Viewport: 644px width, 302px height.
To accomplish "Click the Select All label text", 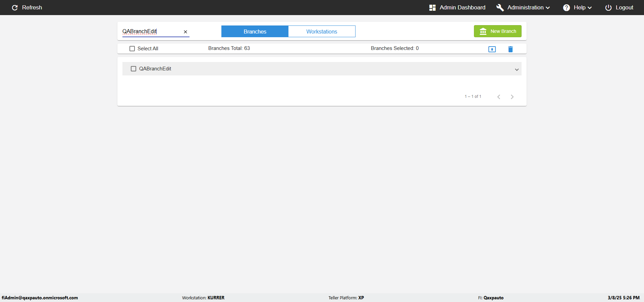I will [148, 49].
